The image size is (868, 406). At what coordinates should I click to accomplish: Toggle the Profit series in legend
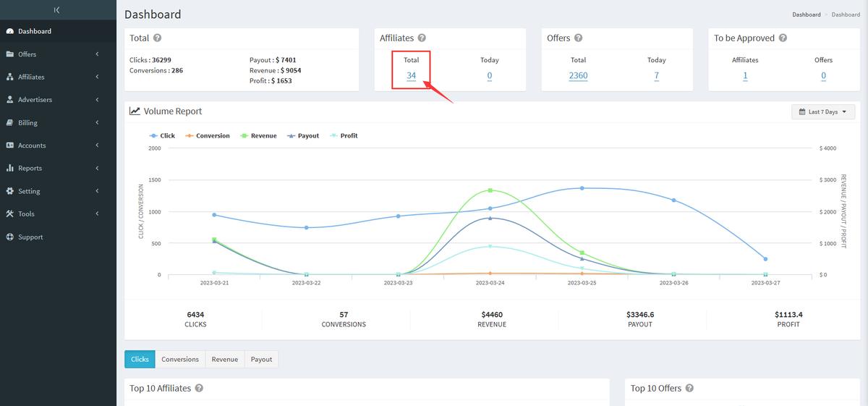(x=343, y=136)
